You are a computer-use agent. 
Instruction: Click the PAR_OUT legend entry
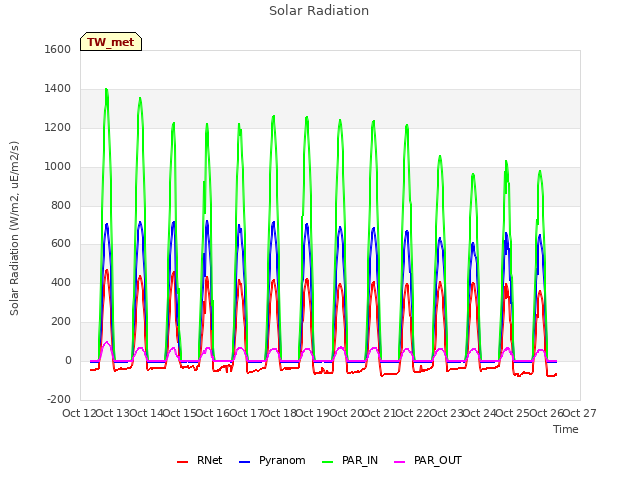427,460
